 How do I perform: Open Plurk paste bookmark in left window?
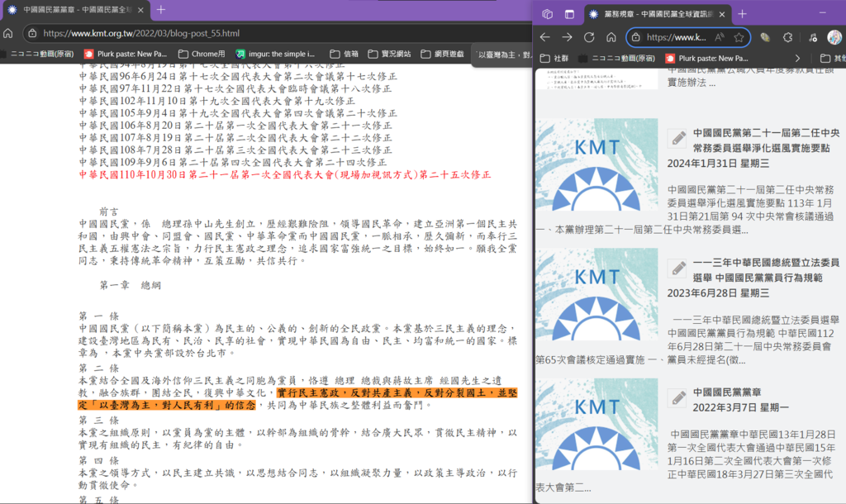pos(126,54)
